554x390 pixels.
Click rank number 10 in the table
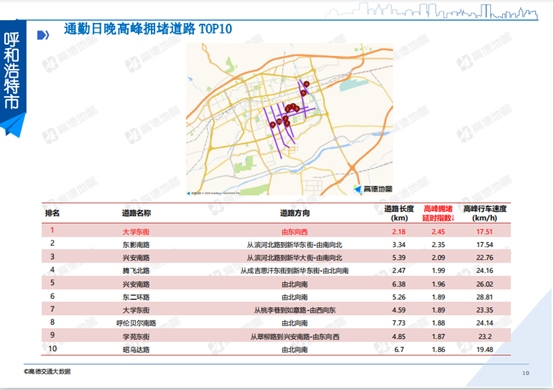click(x=52, y=349)
